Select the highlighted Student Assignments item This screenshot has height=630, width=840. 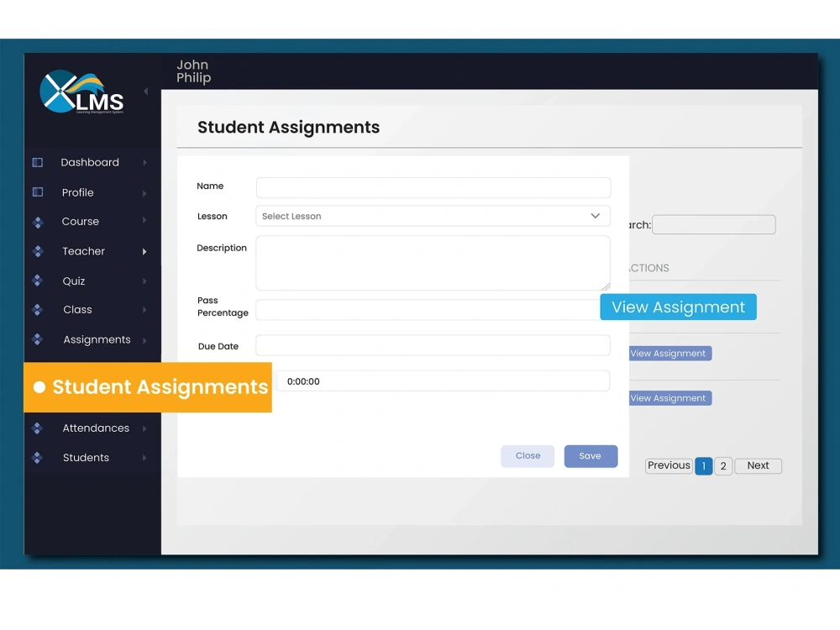tap(148, 387)
